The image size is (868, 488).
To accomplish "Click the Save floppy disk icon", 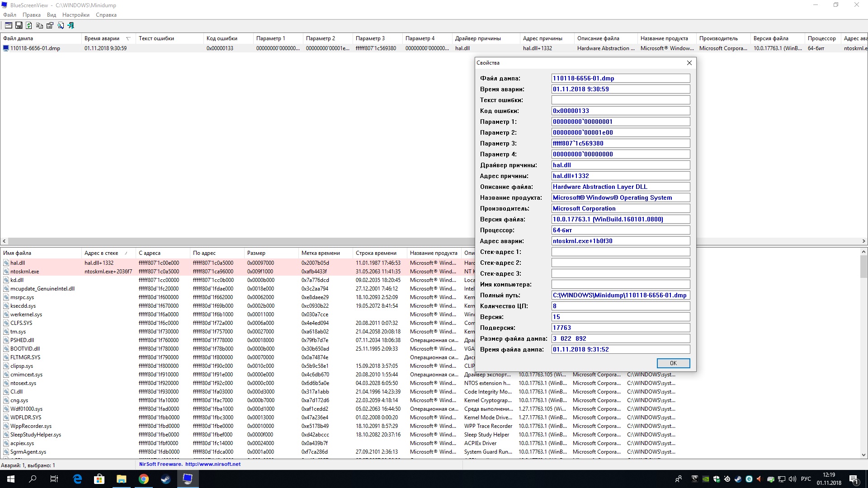I will (19, 25).
